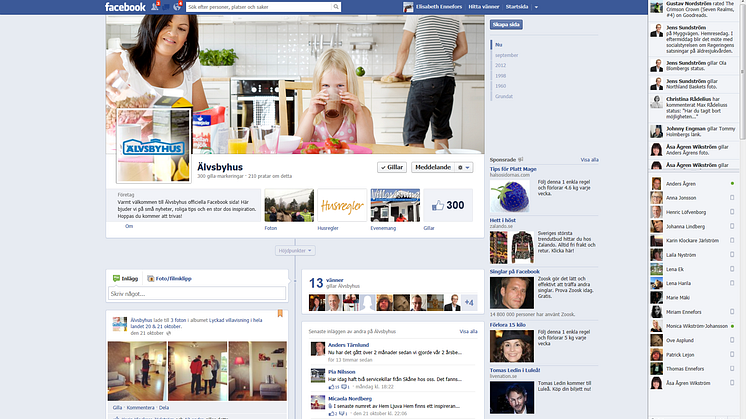Open the Facebook logo home link

tap(125, 7)
